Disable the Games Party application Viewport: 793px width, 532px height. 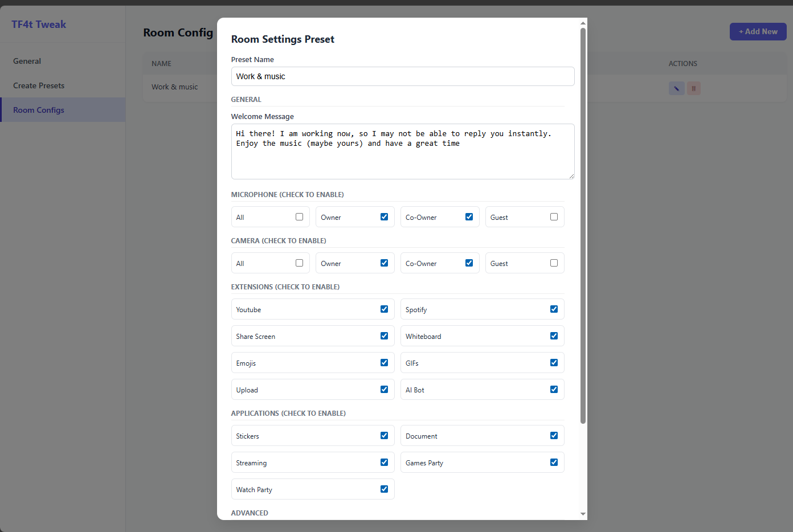[x=554, y=463]
